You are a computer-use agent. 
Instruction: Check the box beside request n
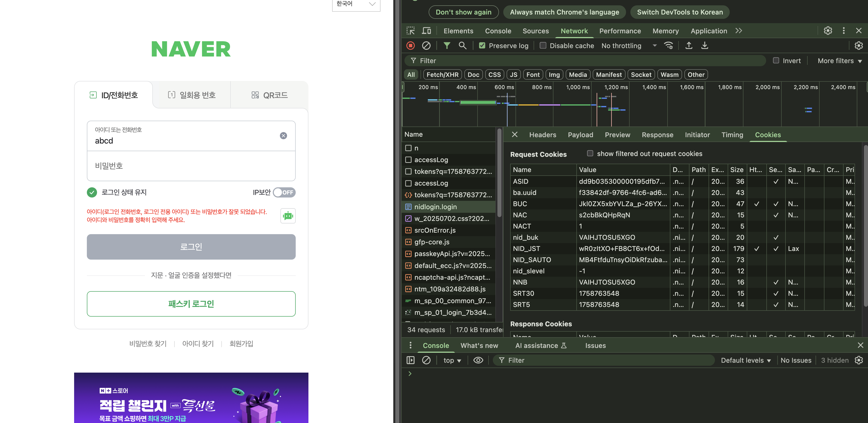pyautogui.click(x=408, y=148)
